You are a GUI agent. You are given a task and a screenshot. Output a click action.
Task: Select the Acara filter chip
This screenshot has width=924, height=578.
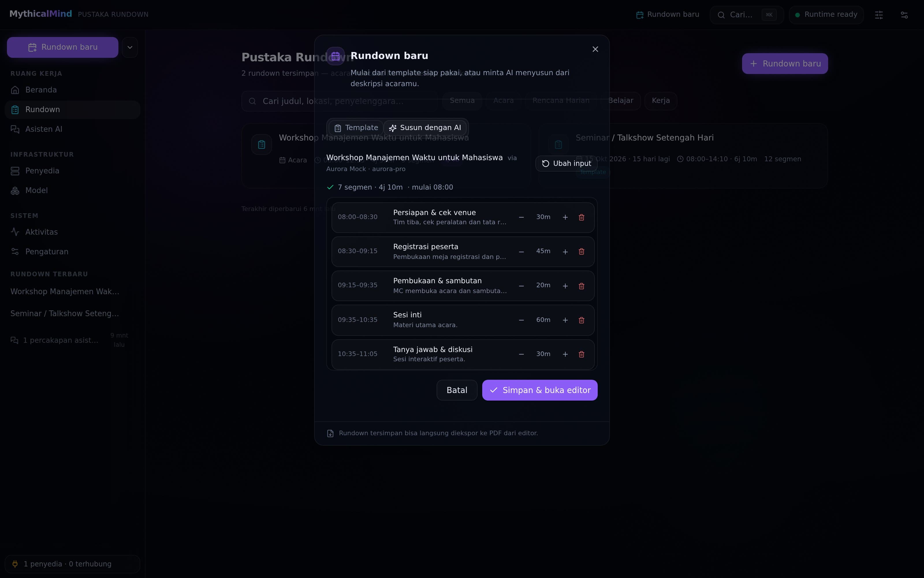pyautogui.click(x=503, y=101)
